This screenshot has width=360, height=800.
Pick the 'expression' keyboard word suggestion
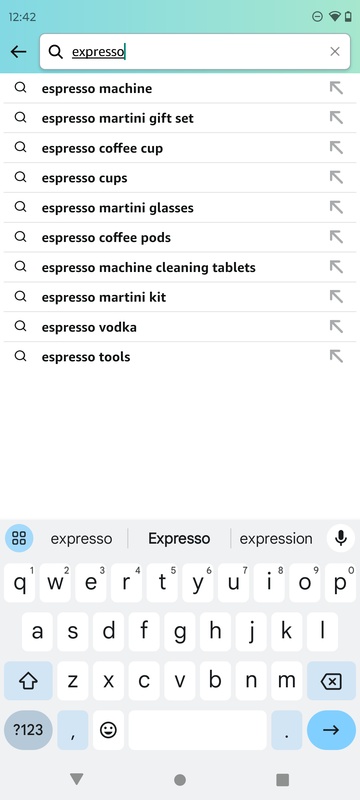(276, 539)
